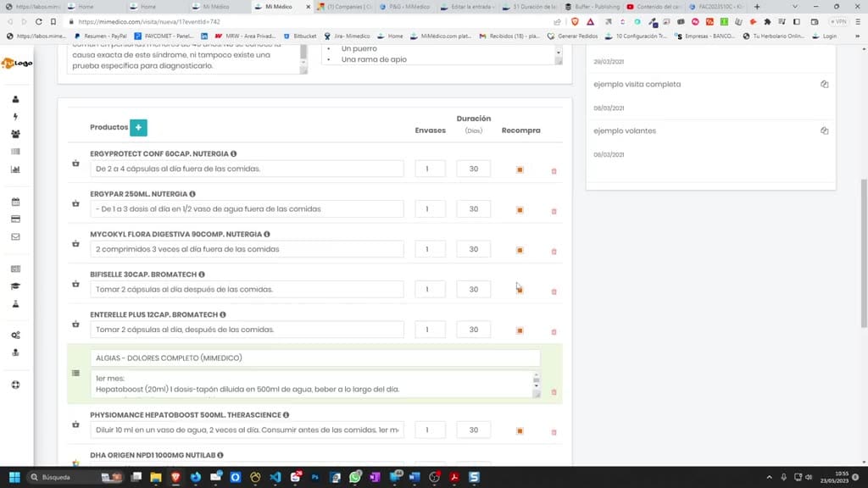Viewport: 868px width, 488px height.
Task: Click basket icon for BIFISELLE 30CAP product
Action: click(x=75, y=284)
